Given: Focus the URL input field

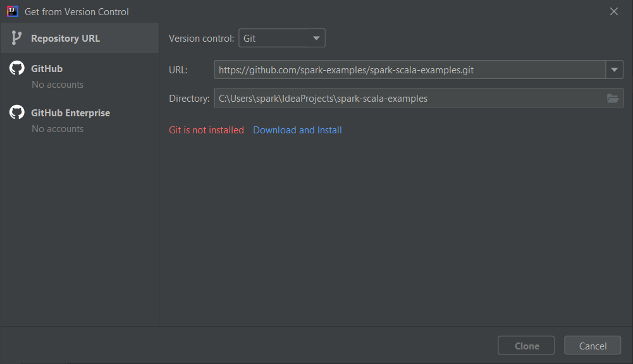Looking at the screenshot, I should 410,70.
